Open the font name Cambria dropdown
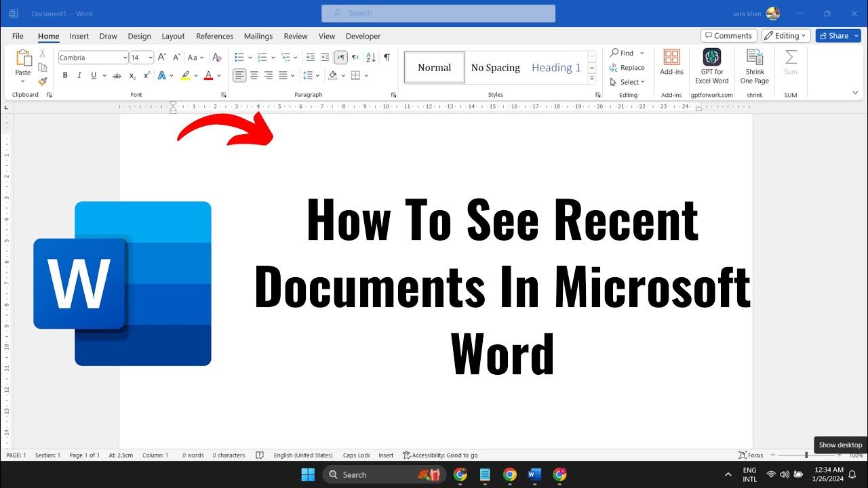The height and width of the screenshot is (488, 868). click(x=125, y=58)
